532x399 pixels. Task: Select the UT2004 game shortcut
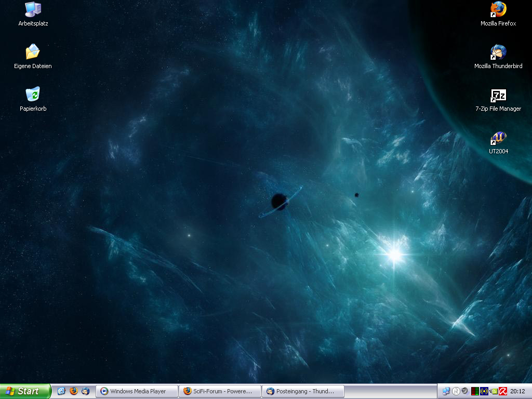(x=498, y=138)
